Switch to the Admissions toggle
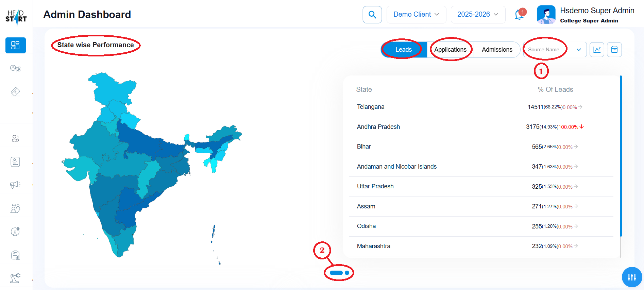 497,50
